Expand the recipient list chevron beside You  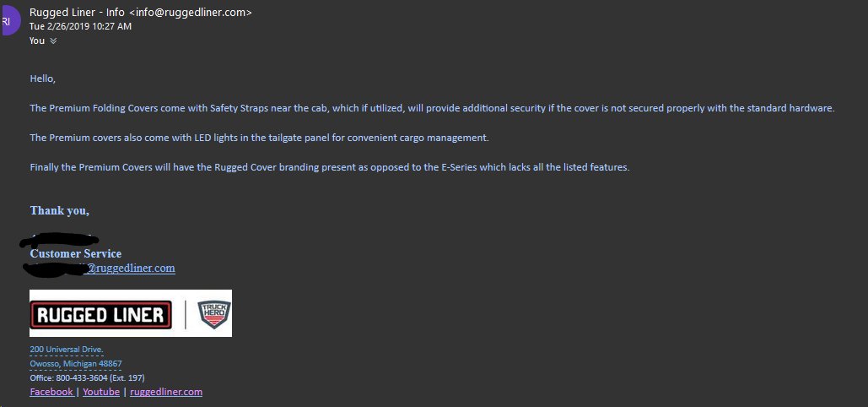(x=53, y=41)
